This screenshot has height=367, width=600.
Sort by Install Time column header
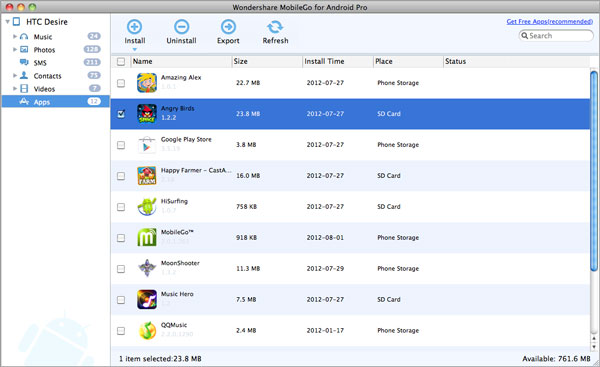[x=338, y=61]
